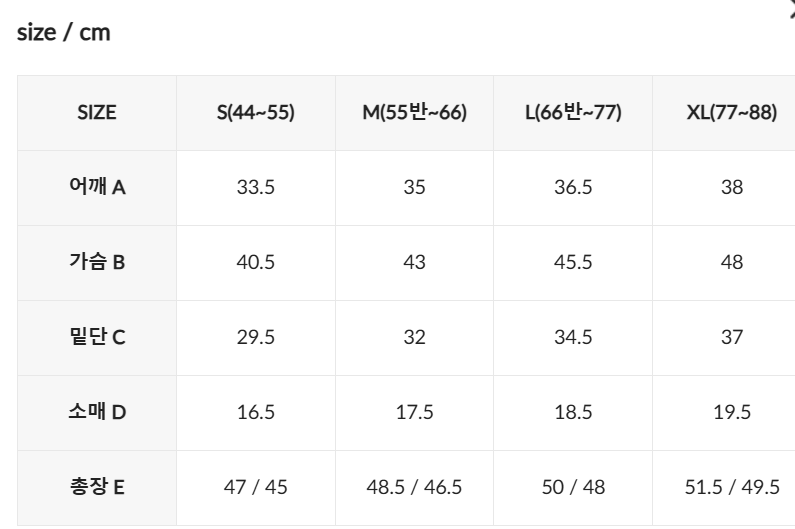Select the 소매 D row label

click(x=97, y=412)
